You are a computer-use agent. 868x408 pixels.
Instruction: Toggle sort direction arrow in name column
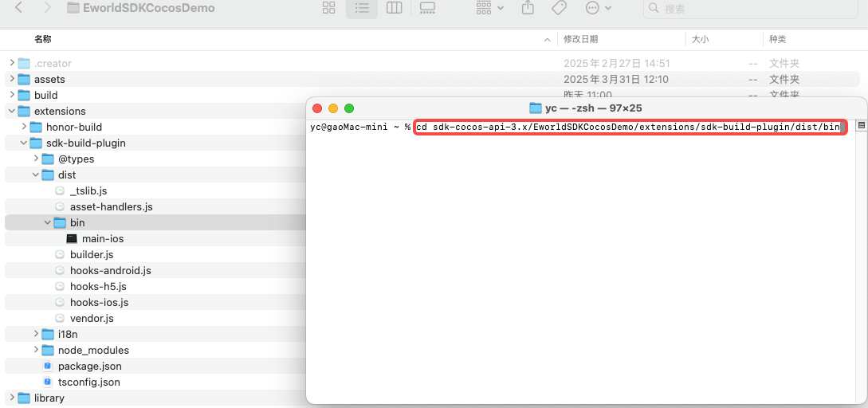547,40
